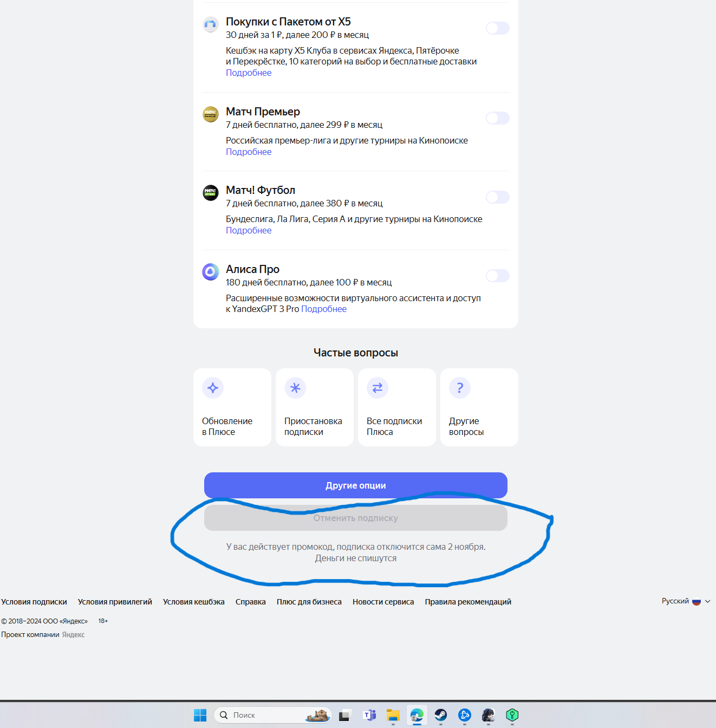
Task: Select the promo code notice text
Action: tap(356, 552)
